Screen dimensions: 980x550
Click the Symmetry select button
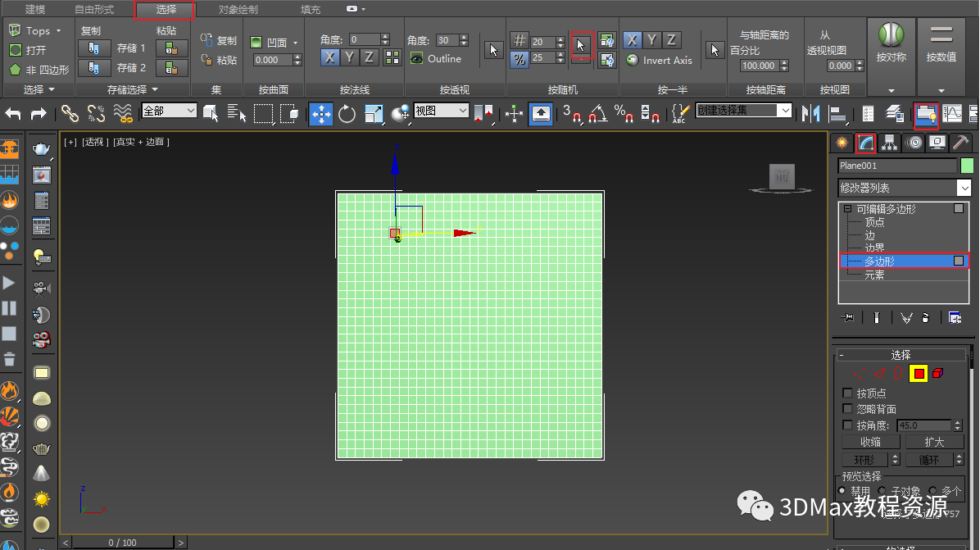tap(892, 43)
